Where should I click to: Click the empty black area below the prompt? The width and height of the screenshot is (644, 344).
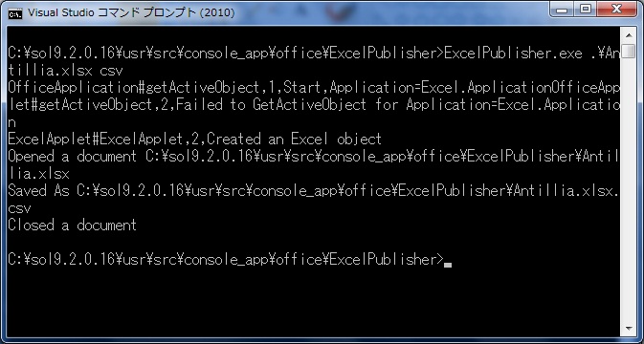coord(312,301)
